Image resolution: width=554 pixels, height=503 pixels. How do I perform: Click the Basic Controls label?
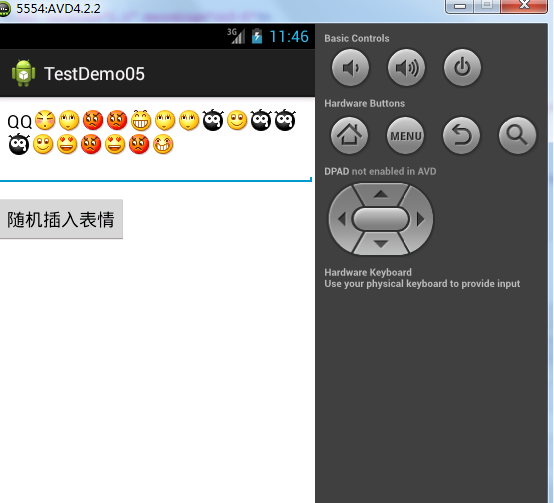click(x=357, y=38)
